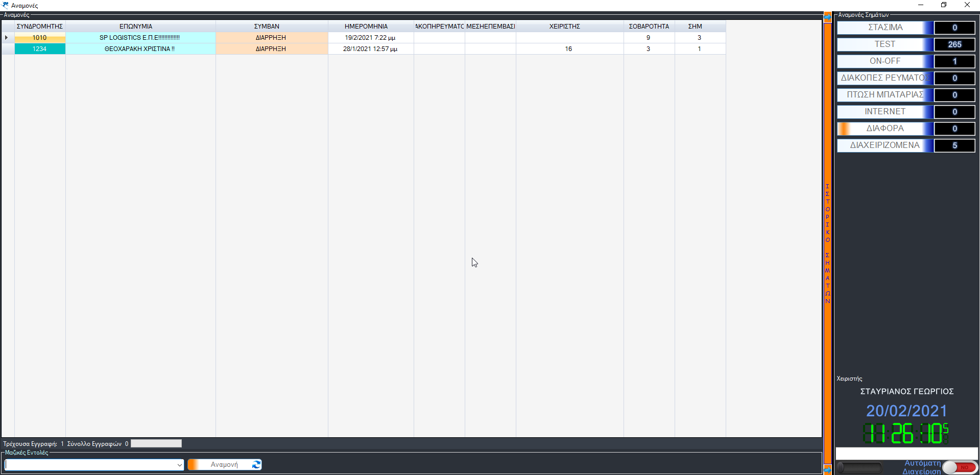Select the ΘΕΟΧΑΡΑΚΗ ΧΡΙΣΤΙΝΑ row name cell
The width and height of the screenshot is (980, 475).
point(140,49)
